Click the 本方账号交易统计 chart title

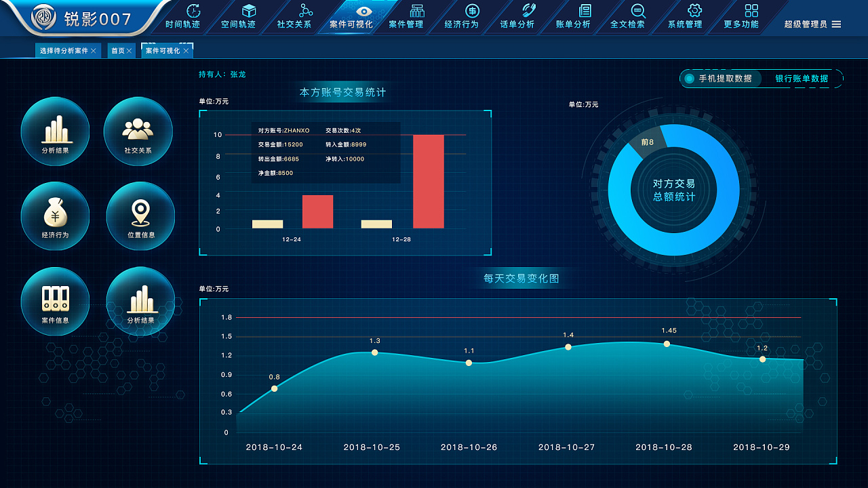coord(343,92)
